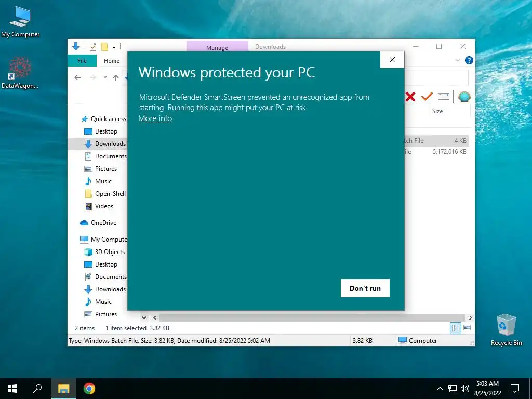Close the SmartScreen dialog
Image resolution: width=532 pixels, height=399 pixels.
[x=392, y=60]
